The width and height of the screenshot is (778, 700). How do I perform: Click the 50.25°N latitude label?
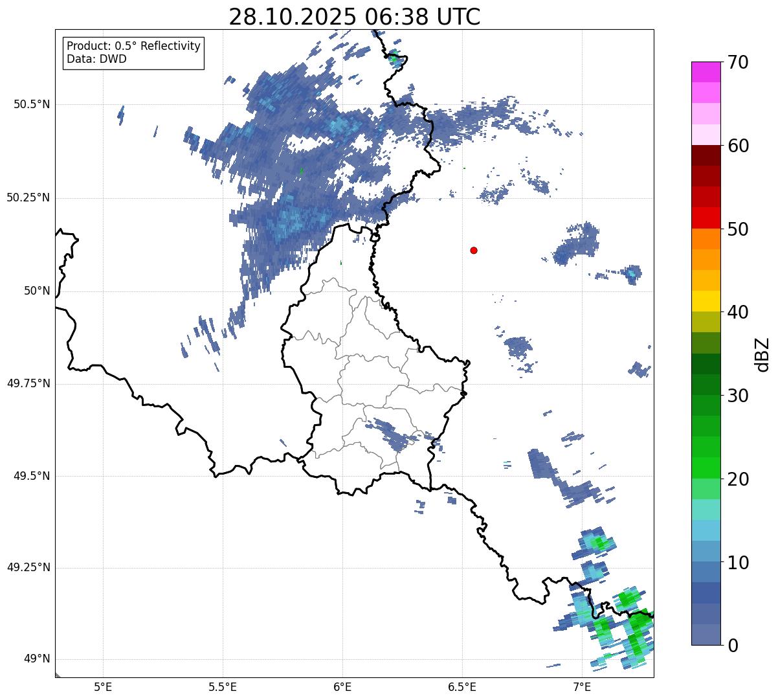point(28,198)
